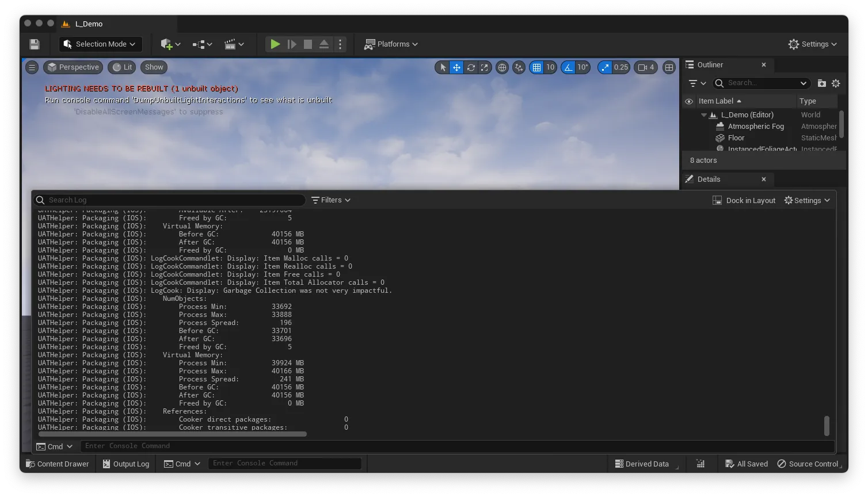868x497 pixels.
Task: Switch to world coordinate system icon
Action: (502, 67)
